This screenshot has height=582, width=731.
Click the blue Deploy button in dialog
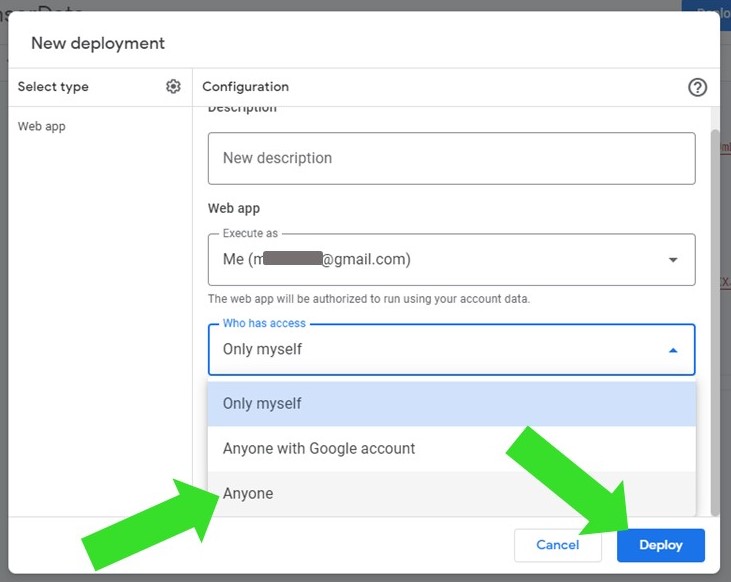660,545
